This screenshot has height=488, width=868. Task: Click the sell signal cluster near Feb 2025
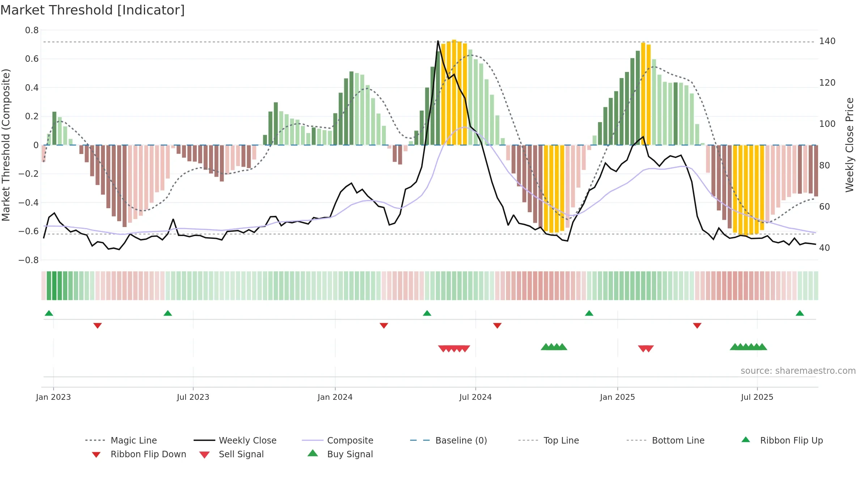point(646,348)
